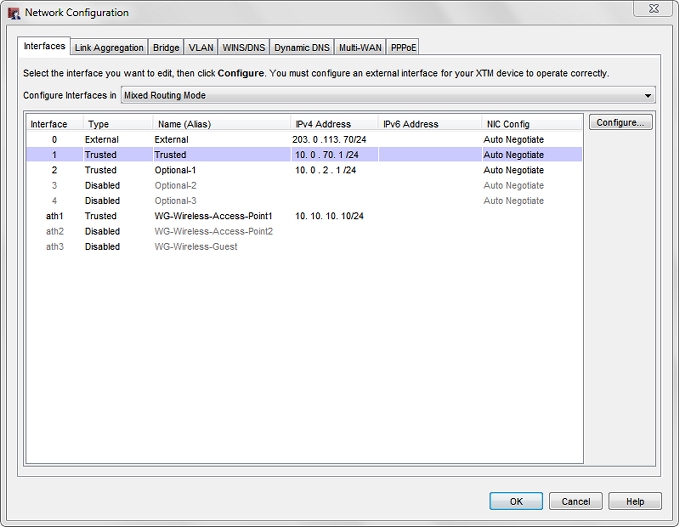The image size is (679, 527).
Task: Open the Dynamic DNS tab
Action: [302, 48]
